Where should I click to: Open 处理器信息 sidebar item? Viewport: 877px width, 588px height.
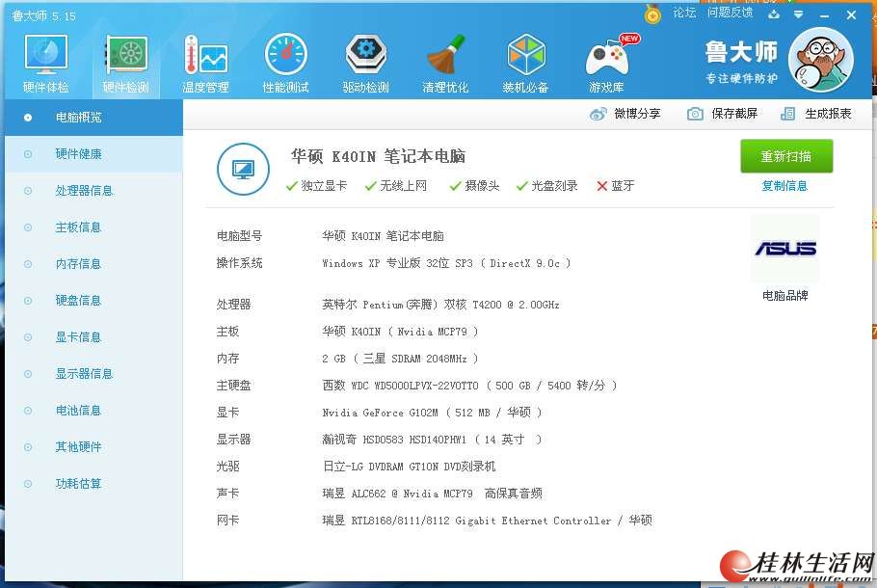tap(93, 191)
